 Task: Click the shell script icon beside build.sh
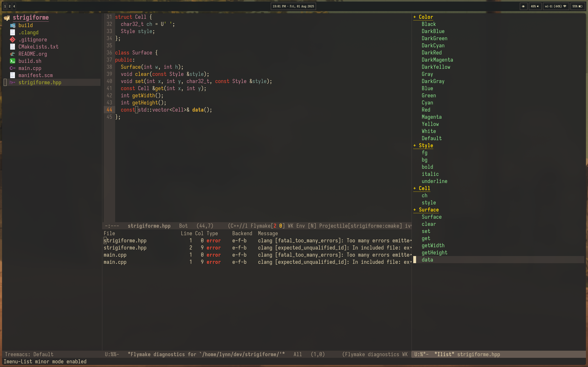(x=13, y=61)
